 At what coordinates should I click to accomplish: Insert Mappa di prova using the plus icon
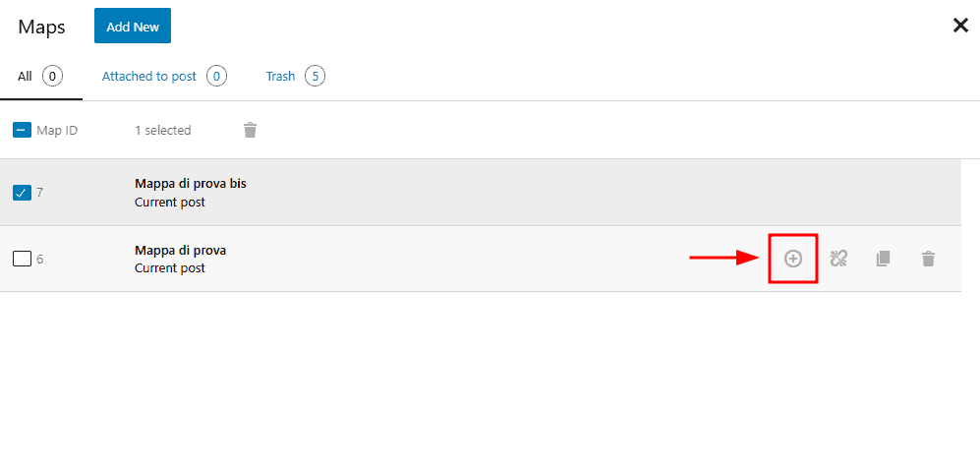point(793,259)
